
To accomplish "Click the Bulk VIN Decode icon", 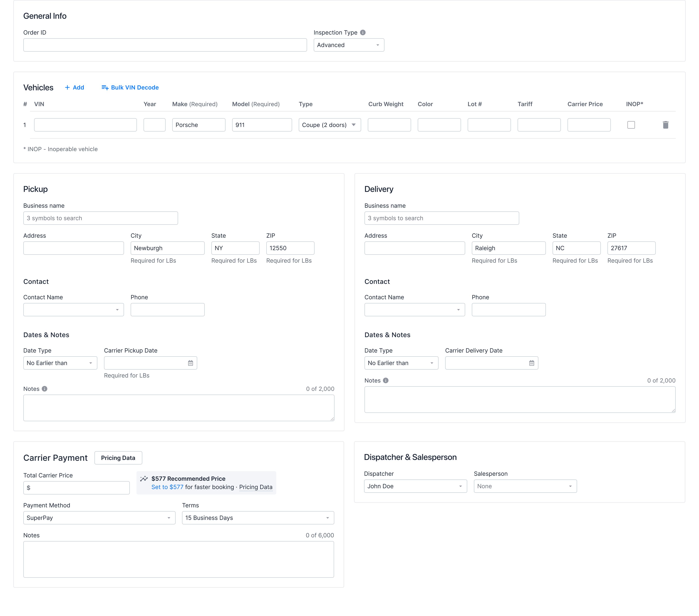I will click(105, 88).
